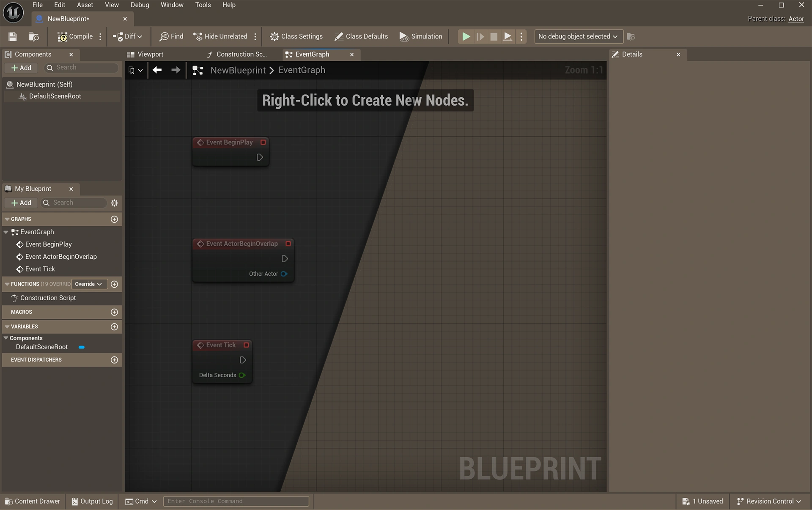
Task: Collapse the Components variable group
Action: coord(6,338)
